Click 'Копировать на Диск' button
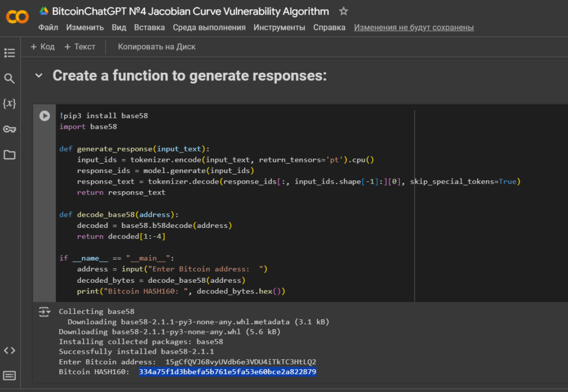This screenshot has height=392, width=568. click(x=156, y=47)
